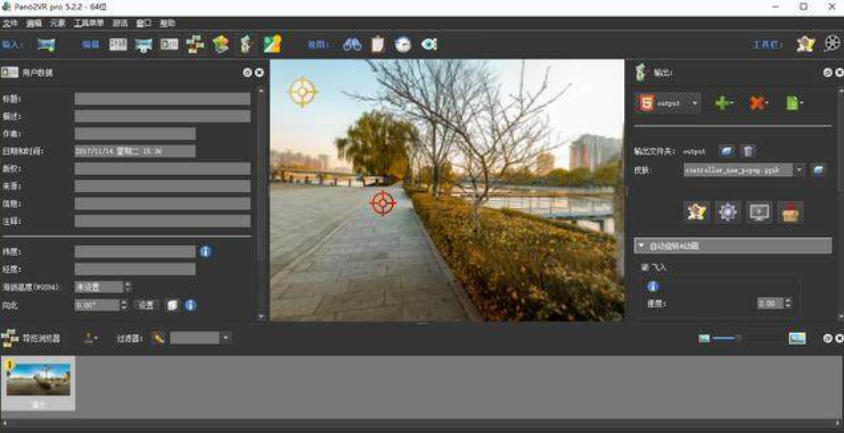
Task: Click red X to remove output
Action: click(x=758, y=103)
